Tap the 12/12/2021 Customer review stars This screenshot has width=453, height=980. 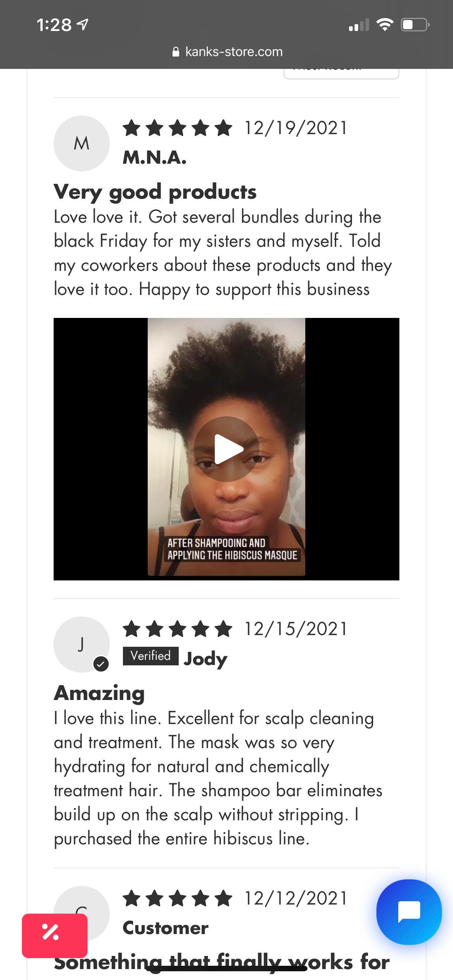pyautogui.click(x=177, y=898)
